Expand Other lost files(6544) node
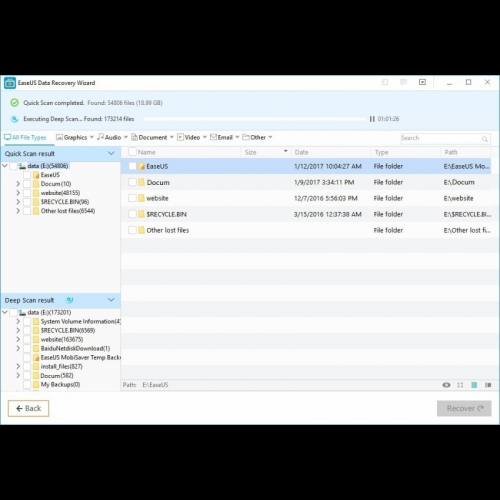Image resolution: width=500 pixels, height=500 pixels. tap(18, 211)
